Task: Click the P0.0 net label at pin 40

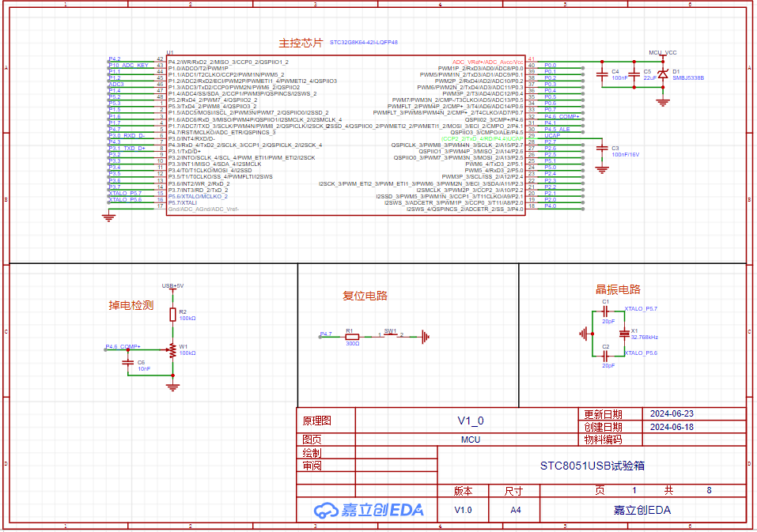Action: tap(551, 65)
